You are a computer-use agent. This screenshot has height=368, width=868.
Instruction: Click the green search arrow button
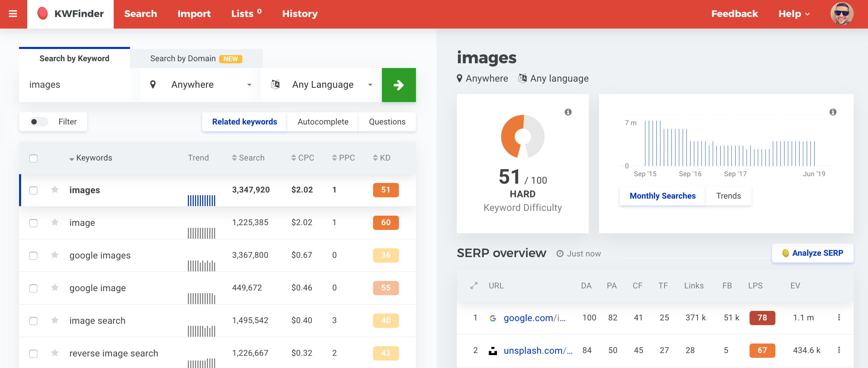[399, 85]
